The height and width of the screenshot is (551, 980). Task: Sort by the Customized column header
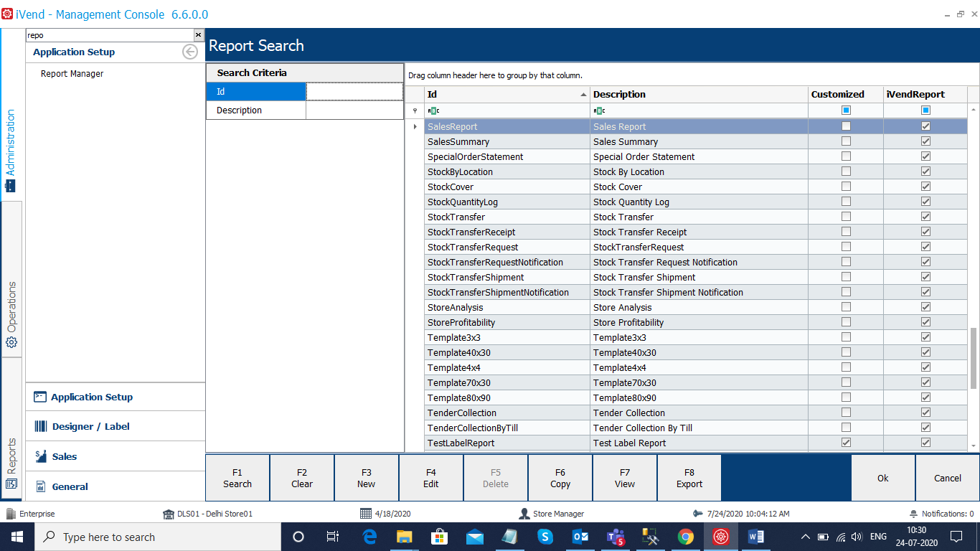846,94
